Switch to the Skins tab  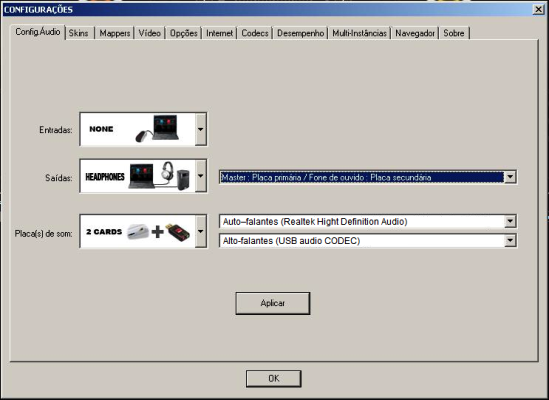(79, 33)
